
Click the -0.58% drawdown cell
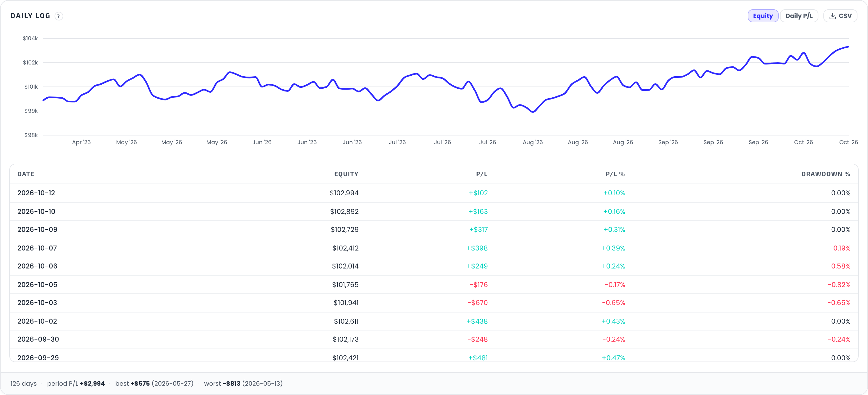tap(839, 266)
